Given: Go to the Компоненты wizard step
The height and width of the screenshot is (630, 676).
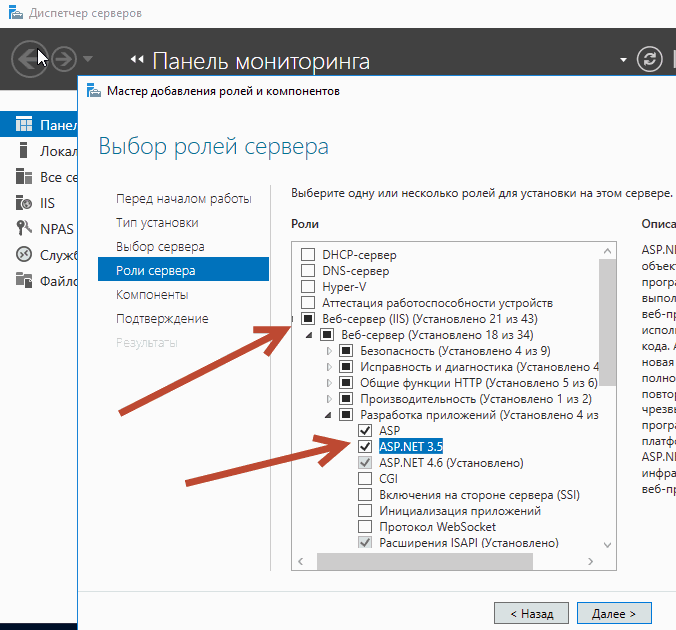Looking at the screenshot, I should click(x=151, y=295).
